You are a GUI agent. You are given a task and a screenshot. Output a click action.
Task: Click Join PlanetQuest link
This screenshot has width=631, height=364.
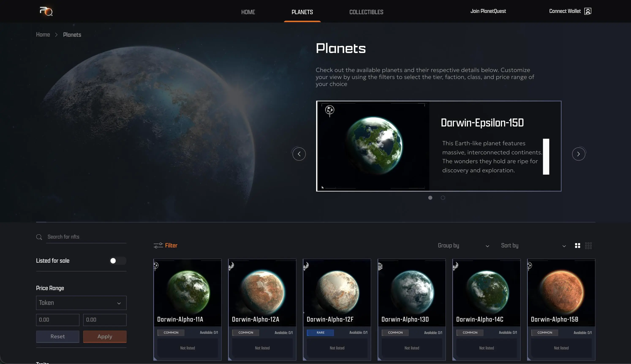[488, 11]
